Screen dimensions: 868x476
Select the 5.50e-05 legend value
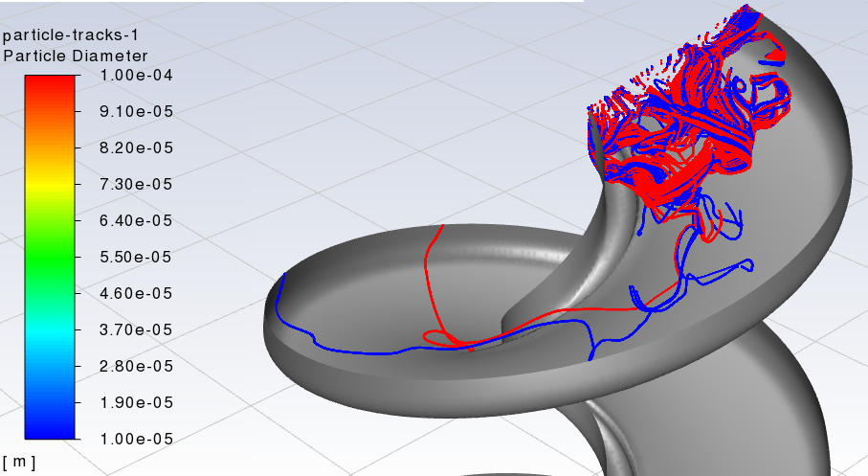(136, 257)
